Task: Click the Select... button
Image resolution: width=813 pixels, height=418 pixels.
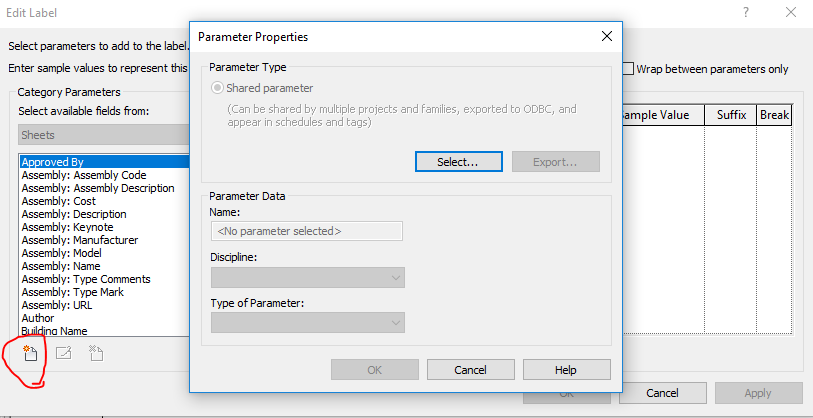Action: coord(458,162)
